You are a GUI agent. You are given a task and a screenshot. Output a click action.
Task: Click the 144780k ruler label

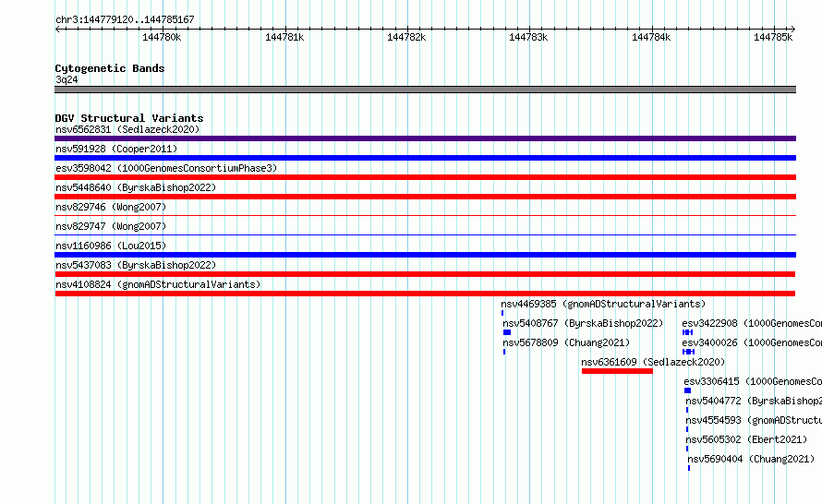point(162,37)
